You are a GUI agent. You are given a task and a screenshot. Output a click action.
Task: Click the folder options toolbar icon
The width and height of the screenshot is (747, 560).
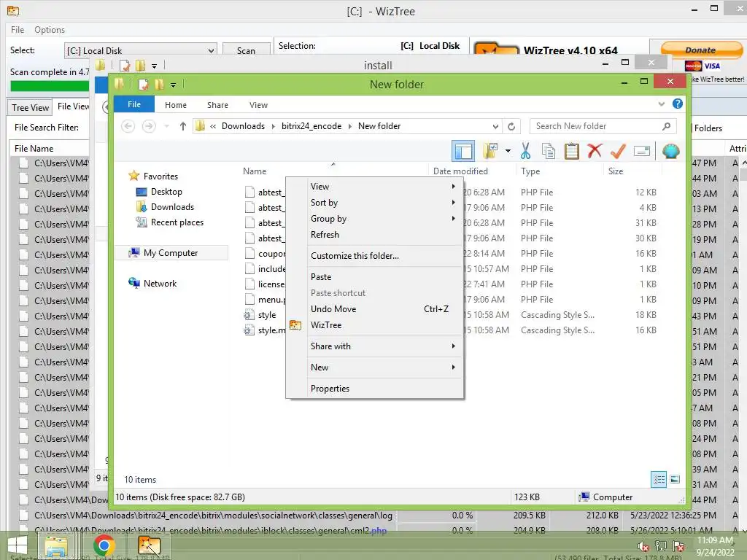pyautogui.click(x=490, y=151)
